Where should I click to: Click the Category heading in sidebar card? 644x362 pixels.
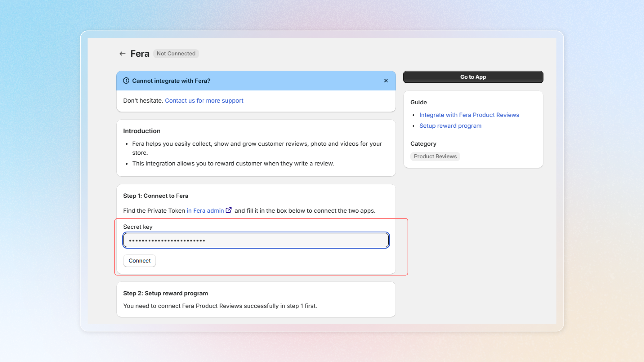(x=423, y=144)
